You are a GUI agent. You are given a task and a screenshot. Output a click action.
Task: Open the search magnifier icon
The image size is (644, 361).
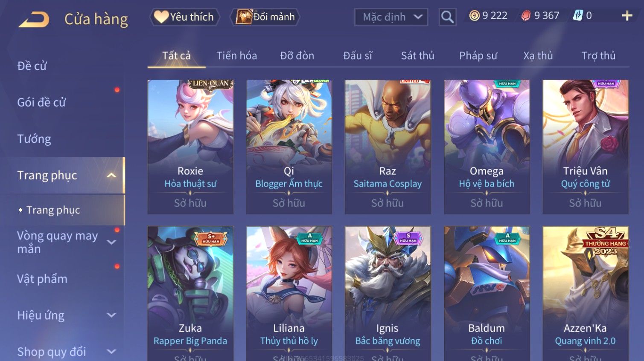tap(447, 17)
